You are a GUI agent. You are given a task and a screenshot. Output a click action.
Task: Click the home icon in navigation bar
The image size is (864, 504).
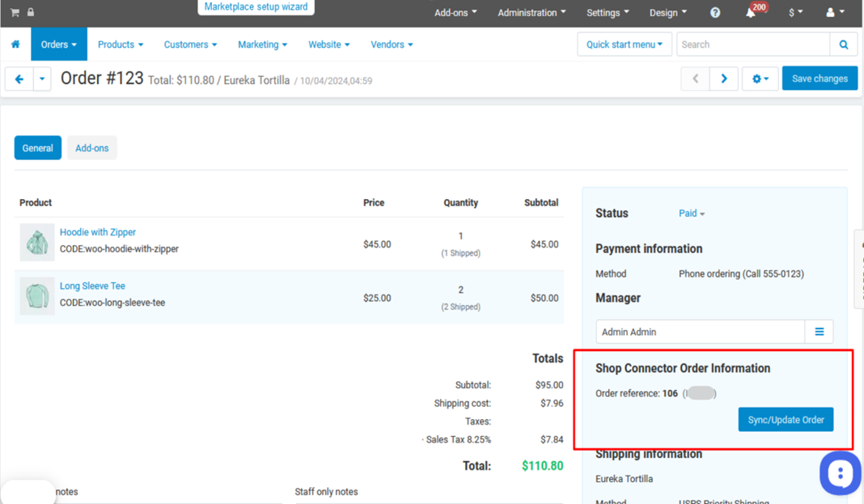[x=15, y=44]
